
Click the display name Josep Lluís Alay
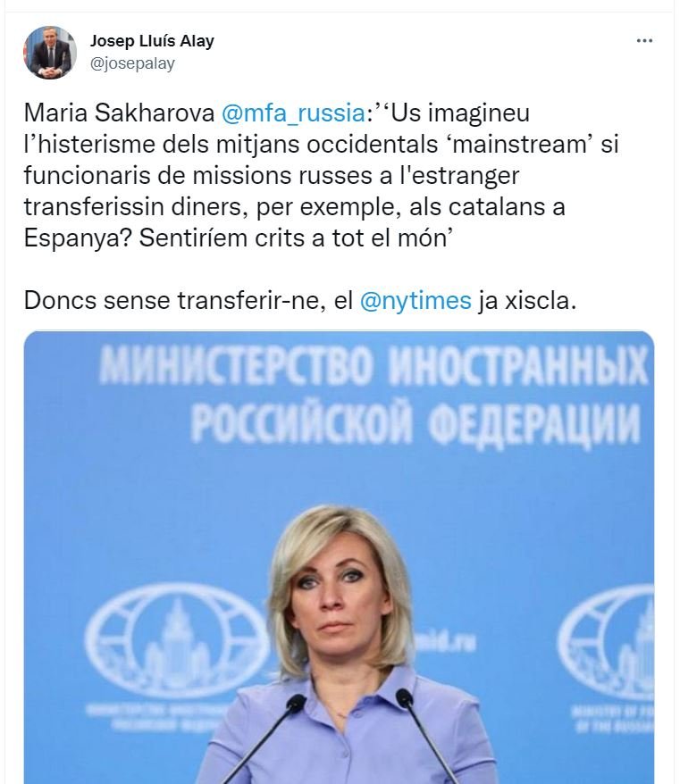click(x=152, y=41)
